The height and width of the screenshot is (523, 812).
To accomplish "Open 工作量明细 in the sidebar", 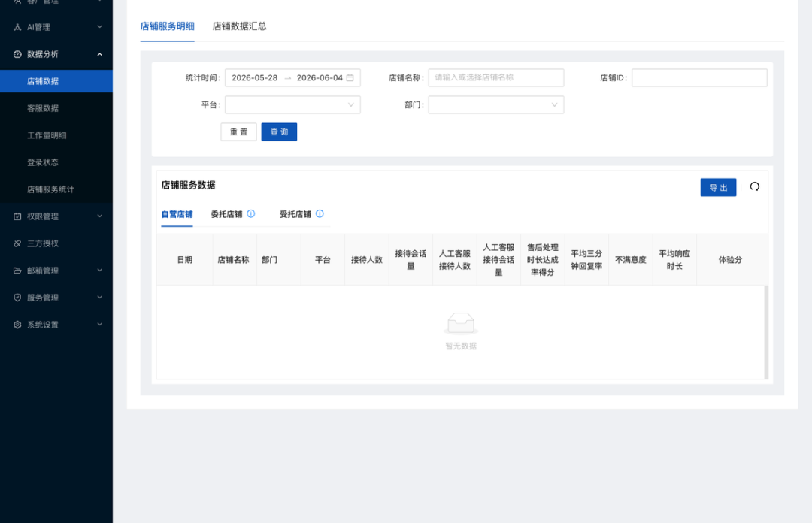I will 56,135.
